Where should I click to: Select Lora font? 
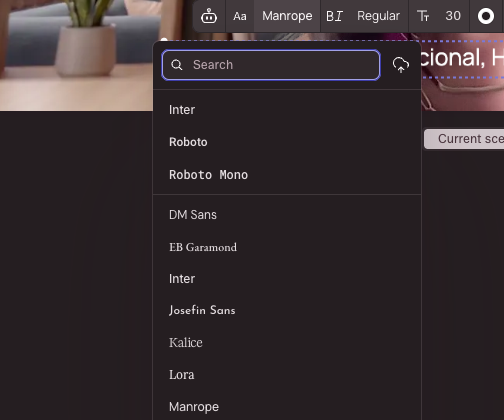coord(287,374)
